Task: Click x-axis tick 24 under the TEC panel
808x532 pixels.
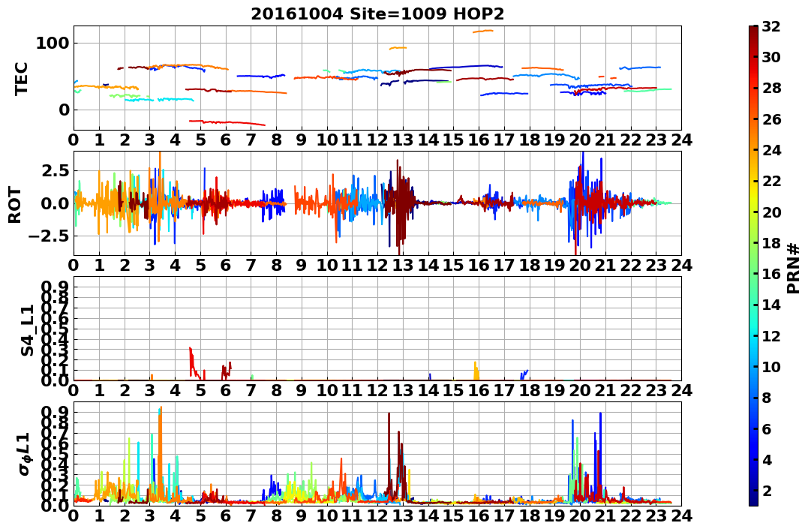Action: pyautogui.click(x=681, y=140)
